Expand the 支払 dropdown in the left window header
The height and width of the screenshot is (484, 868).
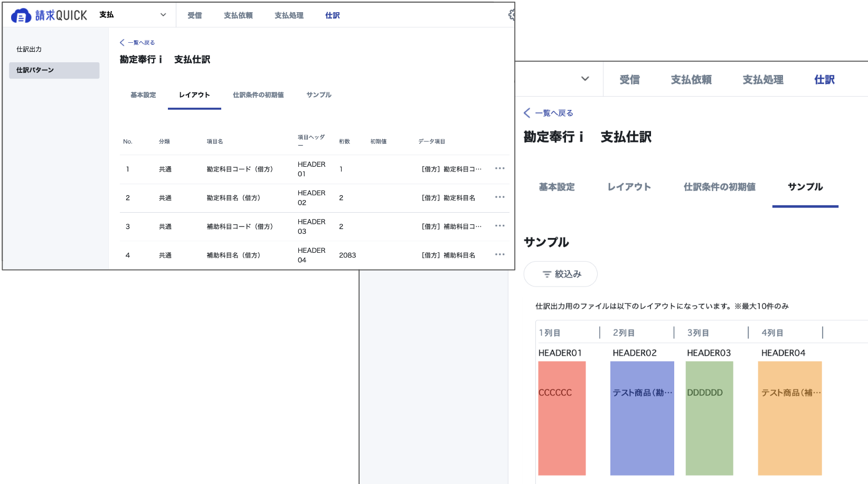pyautogui.click(x=163, y=15)
